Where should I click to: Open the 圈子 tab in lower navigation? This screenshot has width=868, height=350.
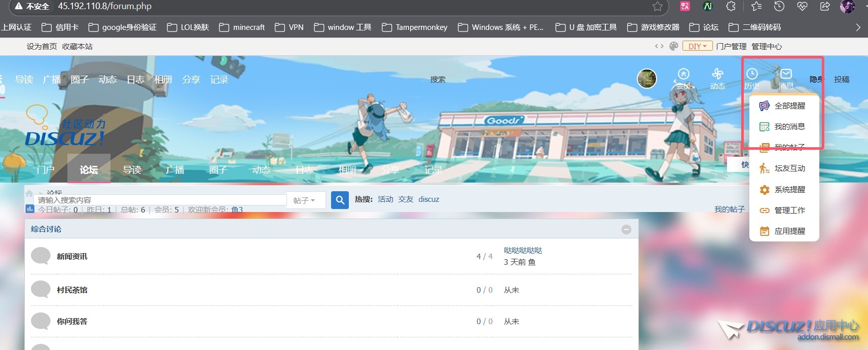pos(218,169)
